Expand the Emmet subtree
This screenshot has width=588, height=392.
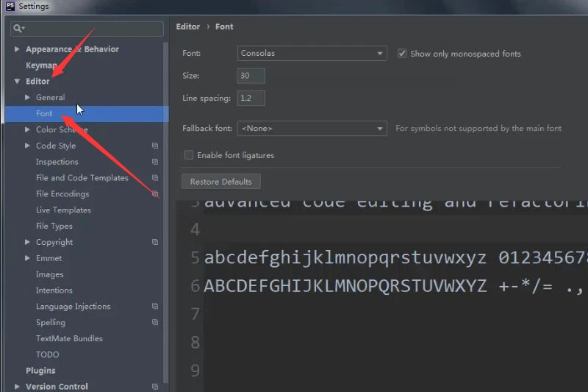[x=27, y=258]
